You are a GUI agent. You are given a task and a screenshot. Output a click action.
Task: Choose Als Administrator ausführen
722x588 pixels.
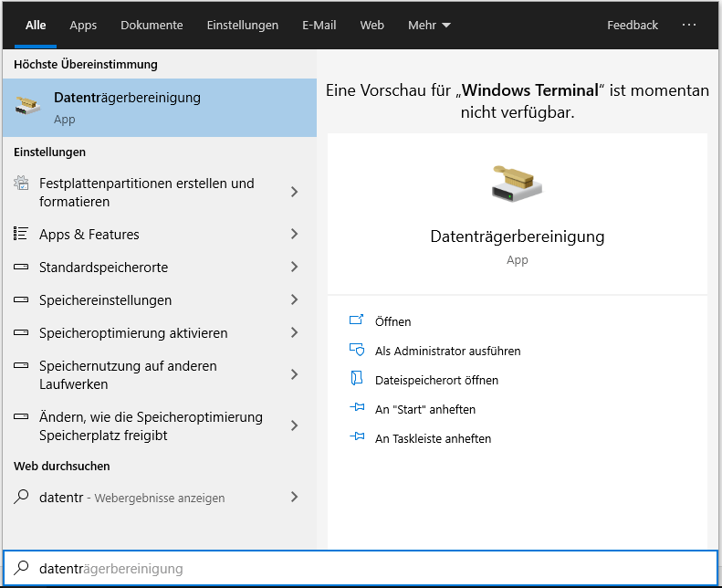pyautogui.click(x=447, y=351)
